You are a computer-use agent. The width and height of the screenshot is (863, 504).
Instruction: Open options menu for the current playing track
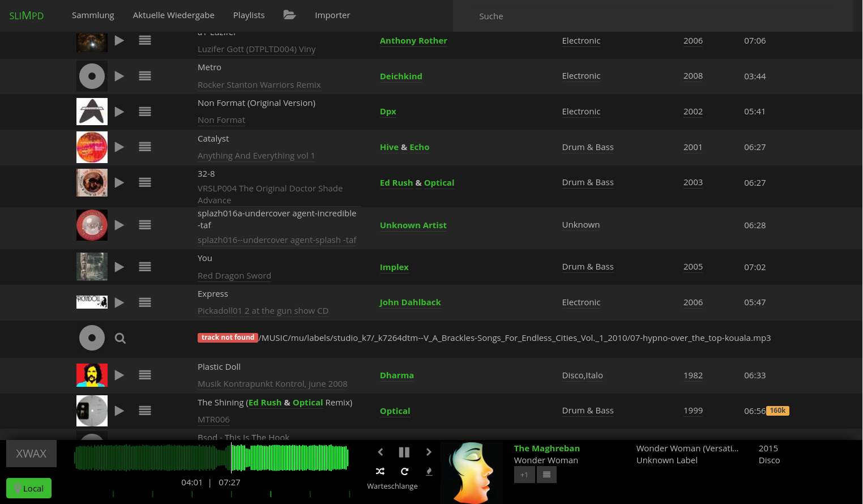[x=546, y=475]
